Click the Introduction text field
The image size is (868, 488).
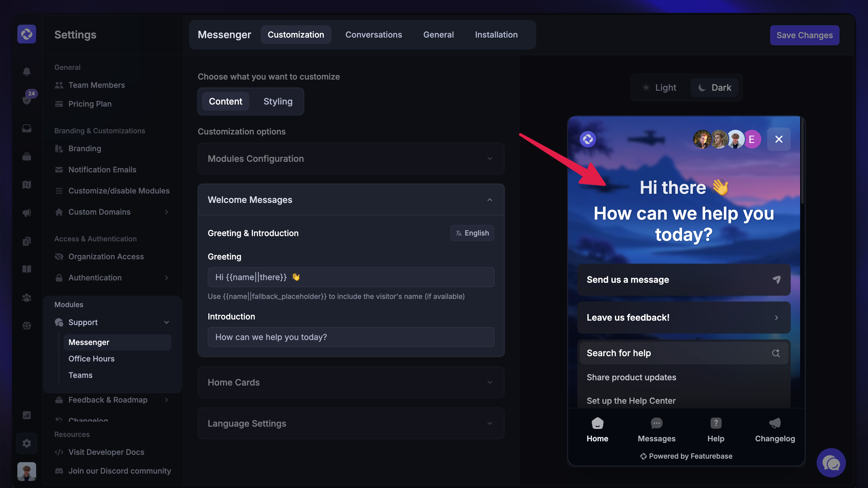point(351,337)
